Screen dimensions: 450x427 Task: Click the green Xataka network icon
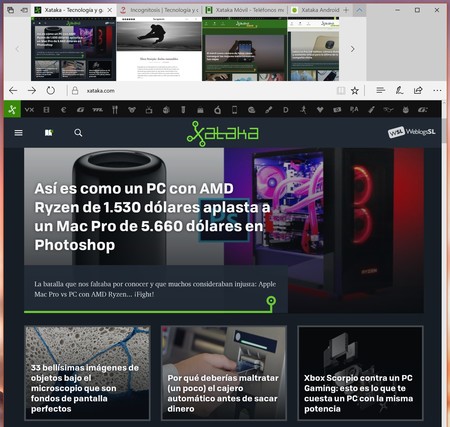click(12, 109)
